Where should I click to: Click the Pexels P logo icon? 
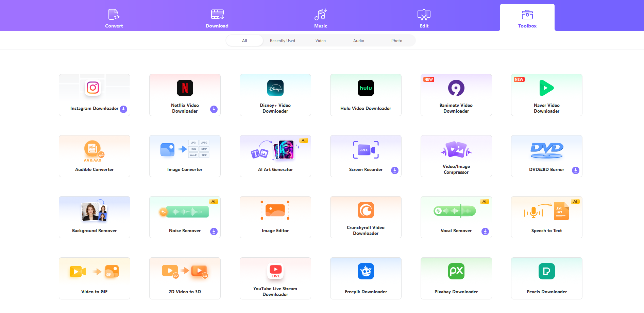[x=547, y=271]
